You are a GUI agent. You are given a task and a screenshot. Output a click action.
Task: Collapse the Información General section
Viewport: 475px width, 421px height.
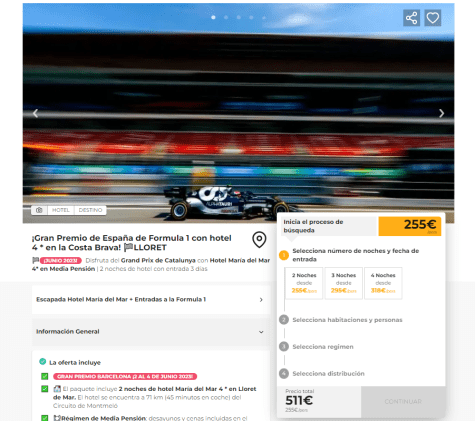click(x=151, y=332)
